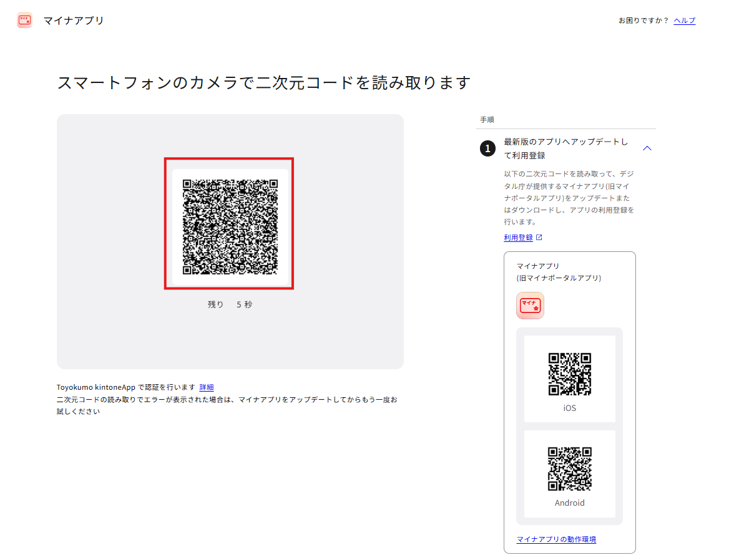Screen dimensions: 739x560
Task: Open the 詳細 link for Toyokumo kintoneApp
Action: 207,387
